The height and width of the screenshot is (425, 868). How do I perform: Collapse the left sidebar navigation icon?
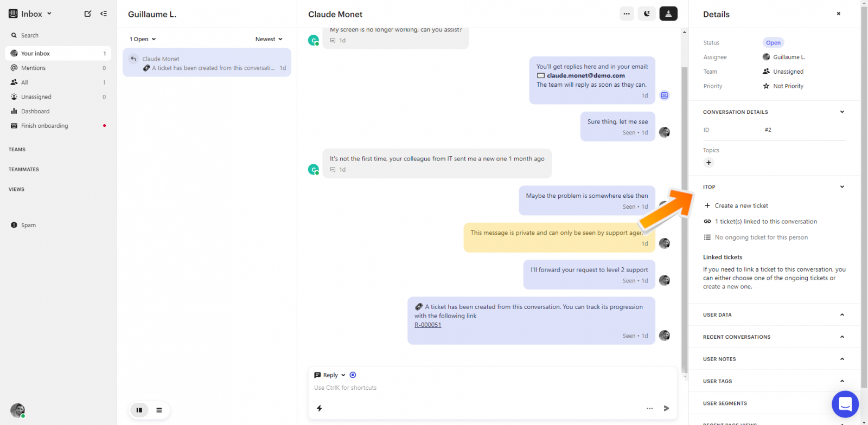click(104, 14)
